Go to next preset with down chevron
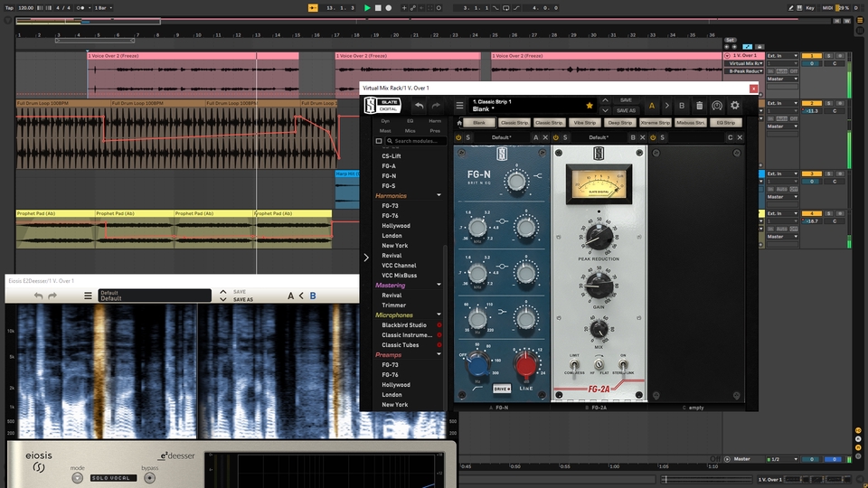 (x=605, y=110)
